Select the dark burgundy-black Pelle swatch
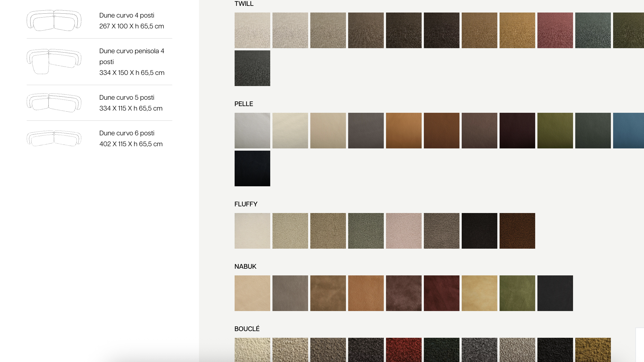The width and height of the screenshot is (644, 362). pyautogui.click(x=517, y=131)
